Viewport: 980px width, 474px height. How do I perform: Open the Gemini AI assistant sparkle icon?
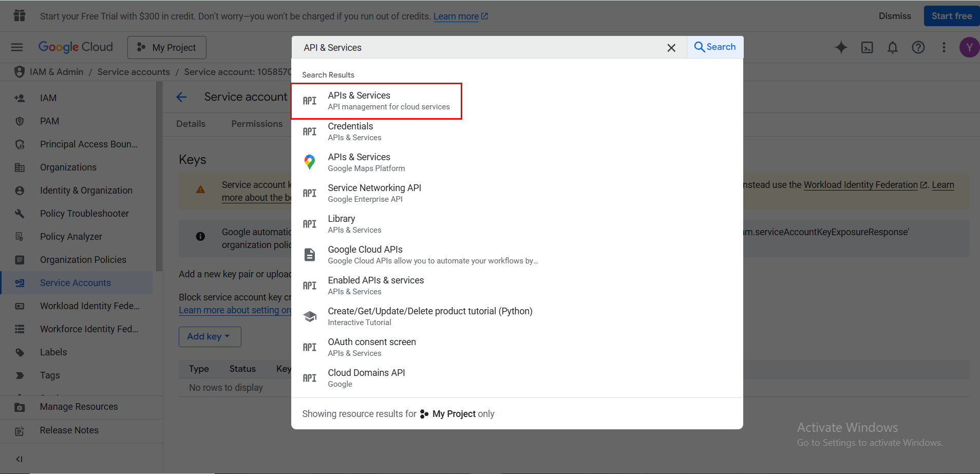(841, 48)
